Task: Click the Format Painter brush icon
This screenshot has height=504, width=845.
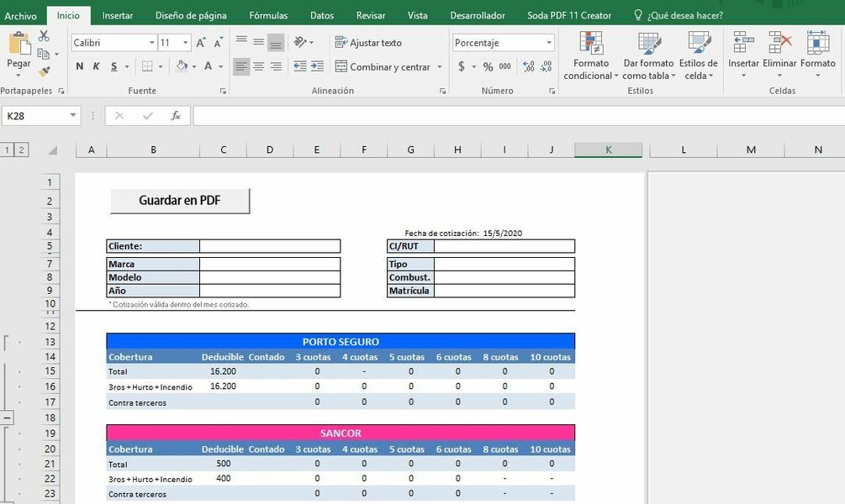Action: 44,71
